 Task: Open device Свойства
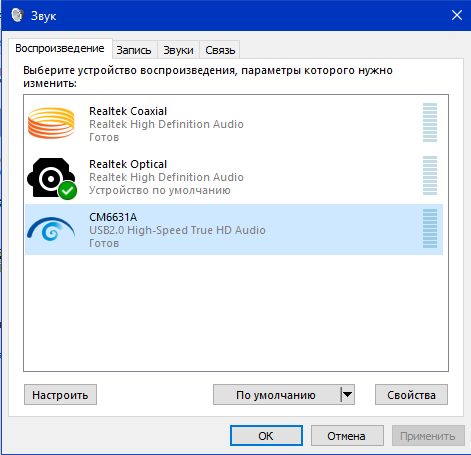point(411,395)
